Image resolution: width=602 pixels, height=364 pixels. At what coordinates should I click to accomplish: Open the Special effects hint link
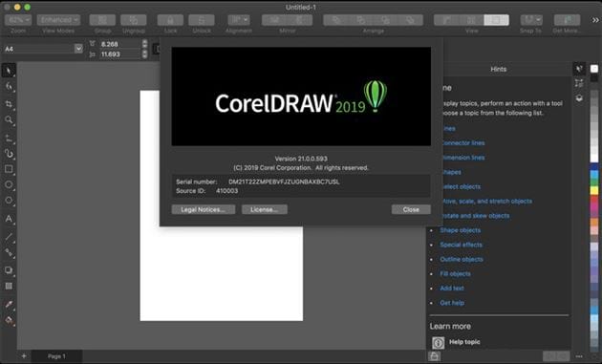coord(461,245)
